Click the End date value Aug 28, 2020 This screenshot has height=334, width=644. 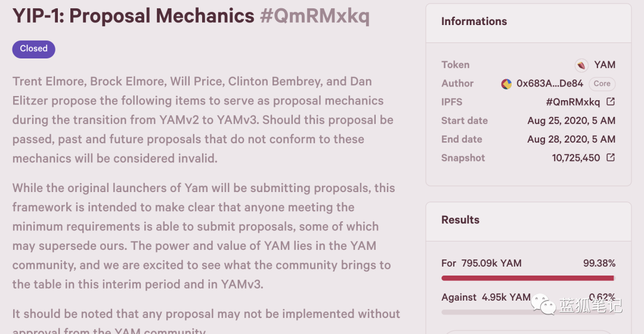coord(571,139)
